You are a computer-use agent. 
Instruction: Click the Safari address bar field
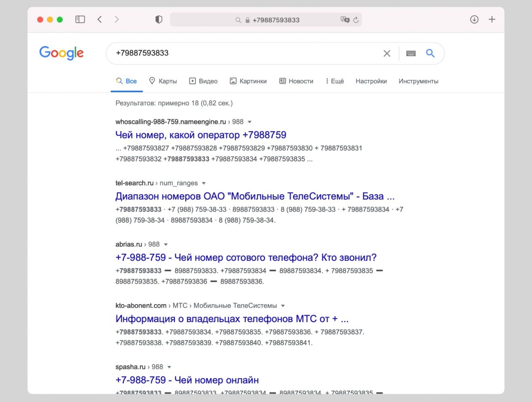[x=266, y=20]
